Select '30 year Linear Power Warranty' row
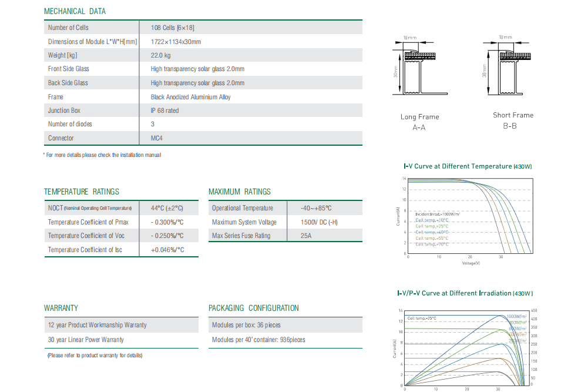 tap(122, 340)
